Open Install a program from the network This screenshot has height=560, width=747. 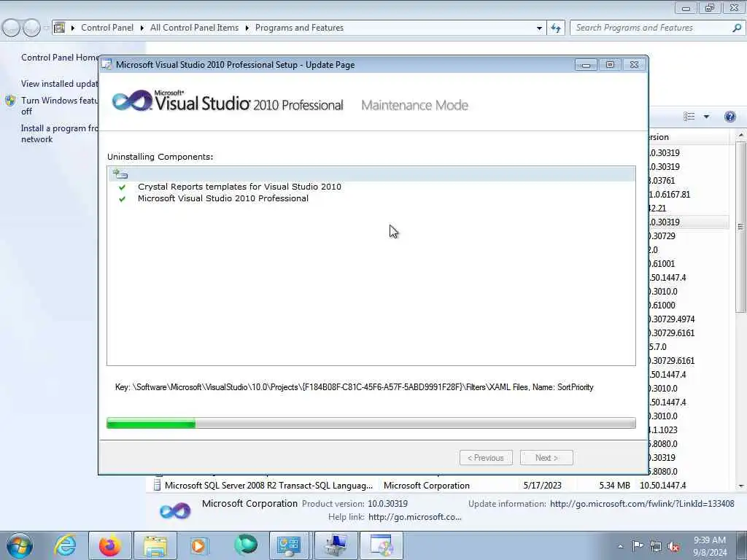click(x=59, y=134)
